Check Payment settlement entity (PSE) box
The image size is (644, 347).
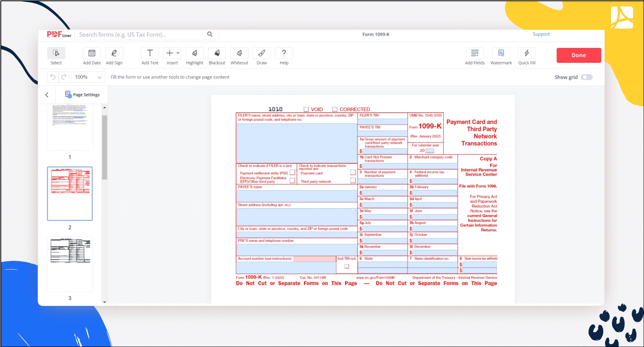pos(293,172)
